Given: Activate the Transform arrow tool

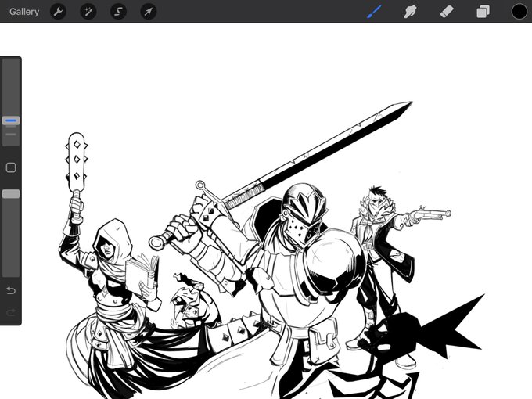Looking at the screenshot, I should (x=149, y=12).
